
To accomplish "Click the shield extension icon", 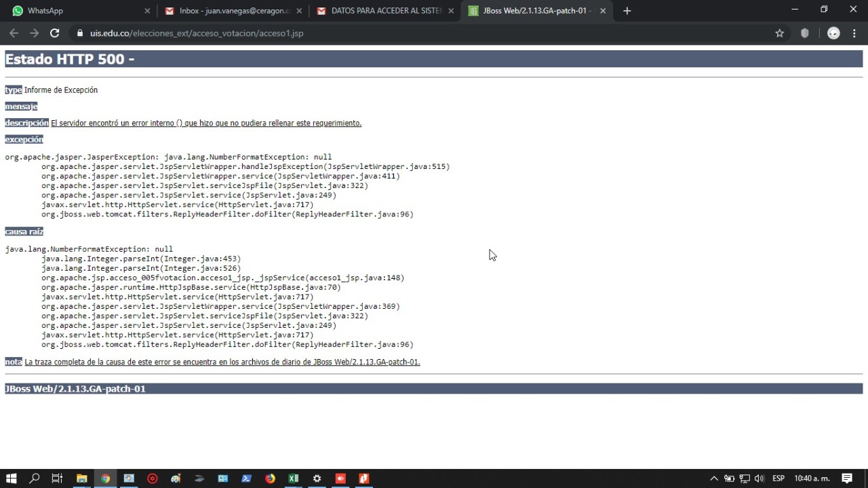I will click(x=805, y=33).
